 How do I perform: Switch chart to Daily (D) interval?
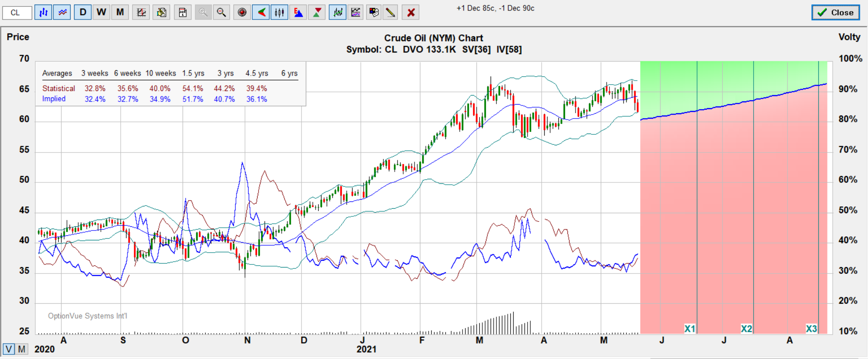tap(83, 12)
